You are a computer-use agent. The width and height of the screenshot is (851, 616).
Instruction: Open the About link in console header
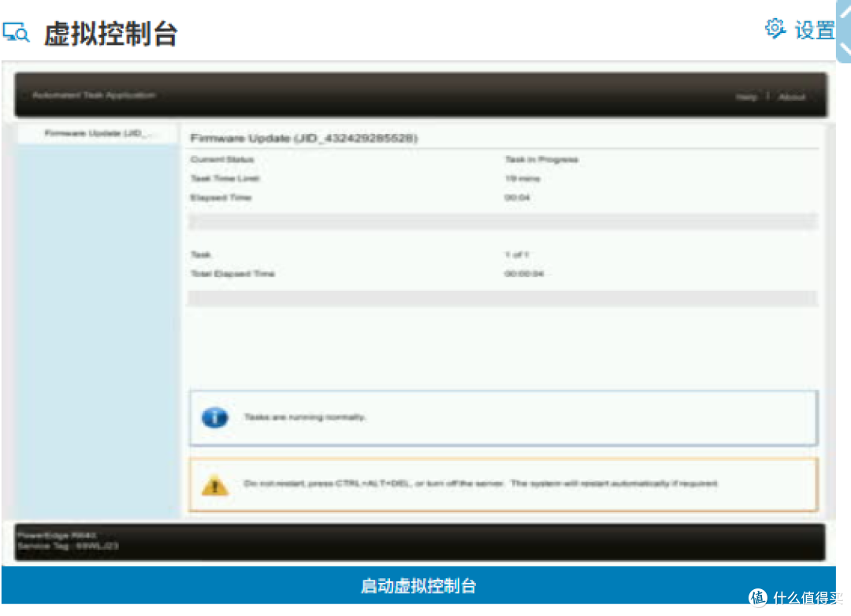792,97
